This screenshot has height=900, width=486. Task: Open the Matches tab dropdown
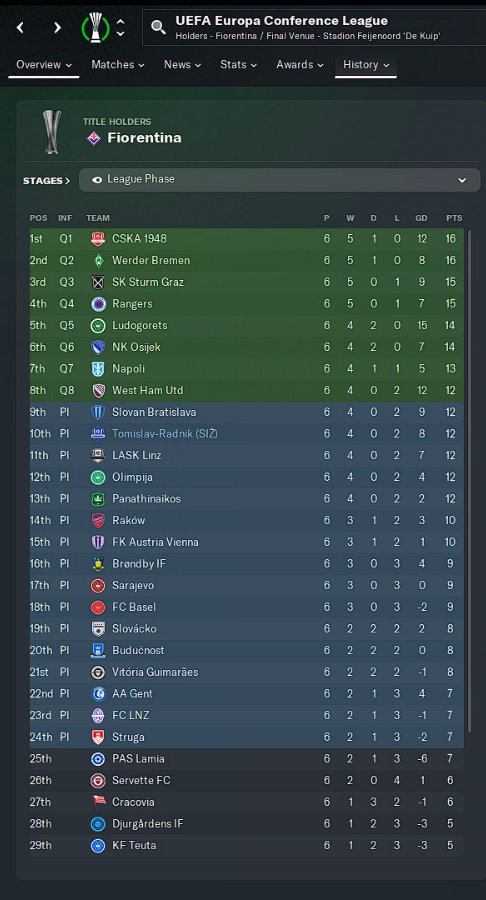118,65
